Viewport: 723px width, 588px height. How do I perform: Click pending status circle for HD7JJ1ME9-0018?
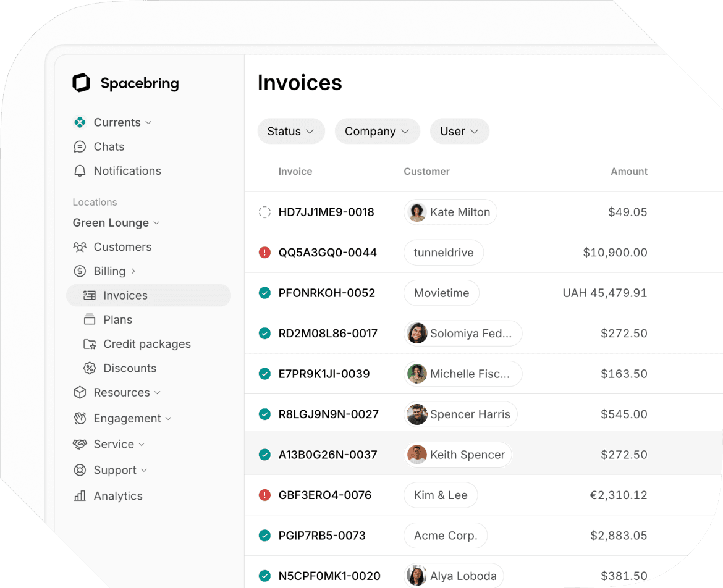pyautogui.click(x=264, y=212)
